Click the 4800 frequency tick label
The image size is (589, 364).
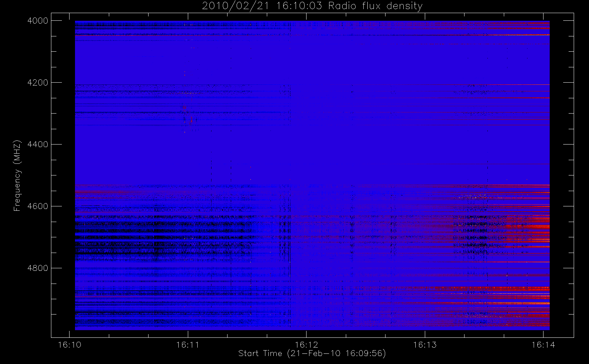(38, 268)
